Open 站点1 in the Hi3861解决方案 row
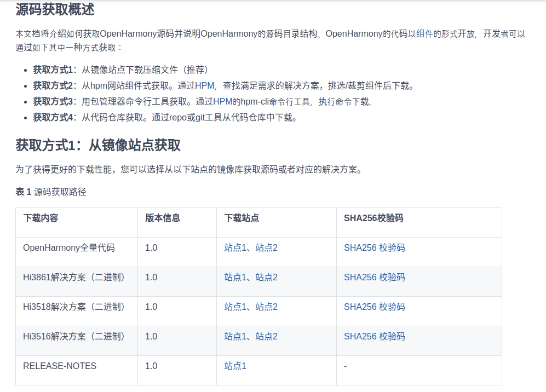546x392 pixels. tap(235, 277)
